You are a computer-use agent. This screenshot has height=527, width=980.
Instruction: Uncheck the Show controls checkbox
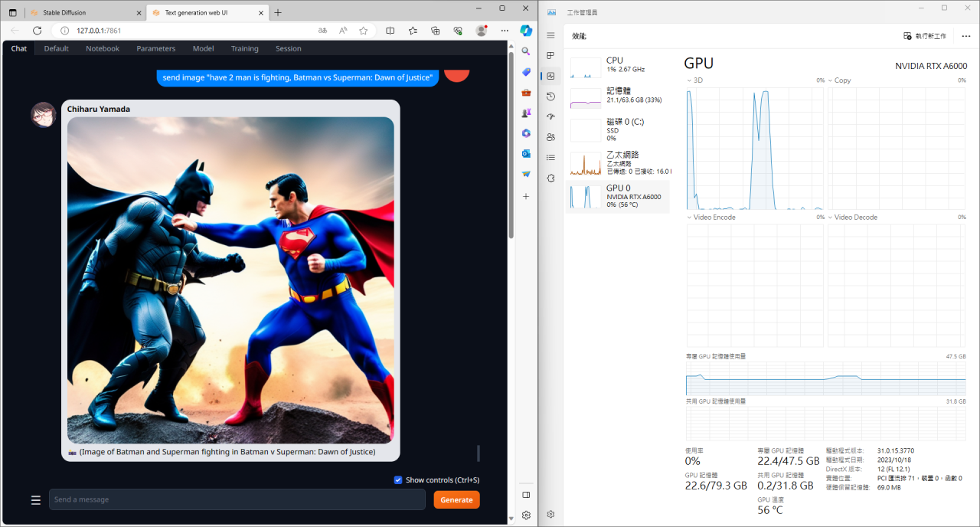398,480
